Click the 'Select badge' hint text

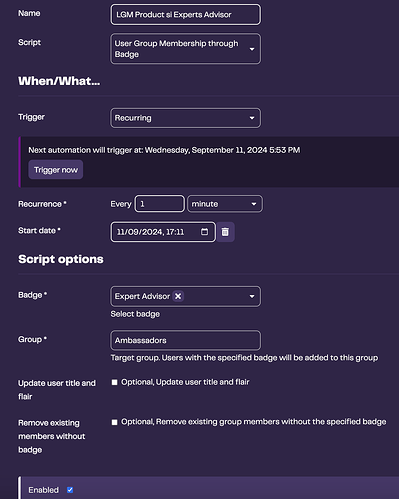click(135, 314)
